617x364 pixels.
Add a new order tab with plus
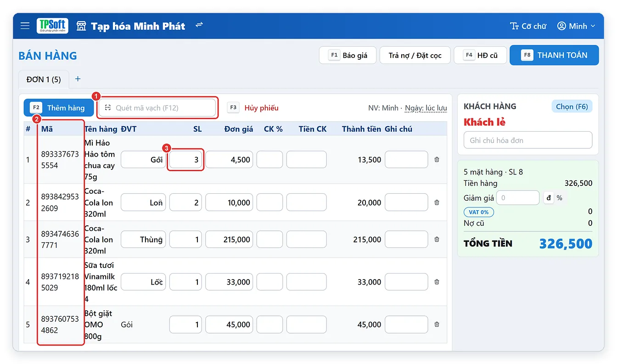(78, 79)
